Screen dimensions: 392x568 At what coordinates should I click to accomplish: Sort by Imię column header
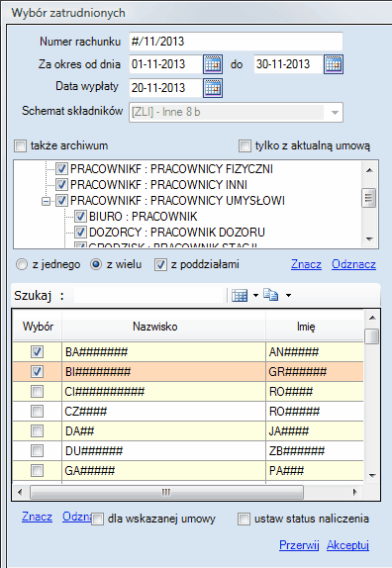point(315,327)
